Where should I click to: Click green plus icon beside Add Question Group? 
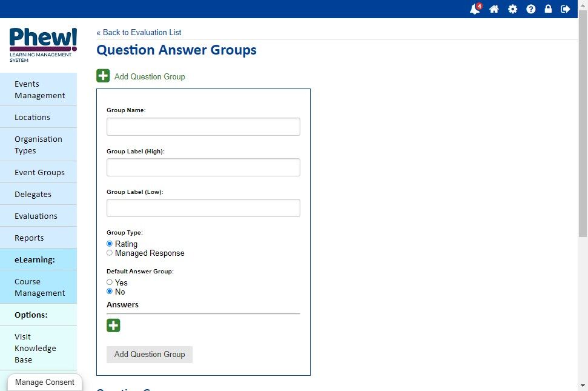point(103,76)
